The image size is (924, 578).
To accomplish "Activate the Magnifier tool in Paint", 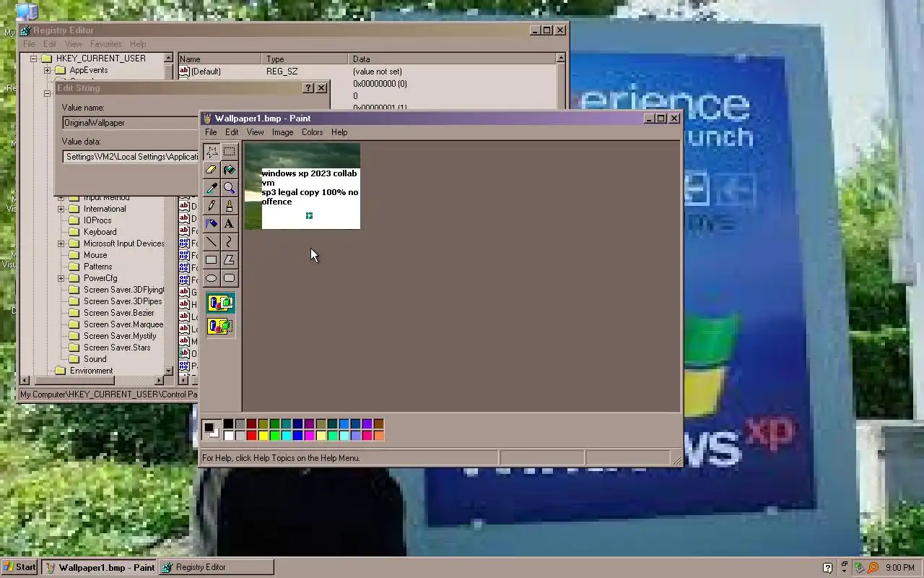I will point(230,188).
